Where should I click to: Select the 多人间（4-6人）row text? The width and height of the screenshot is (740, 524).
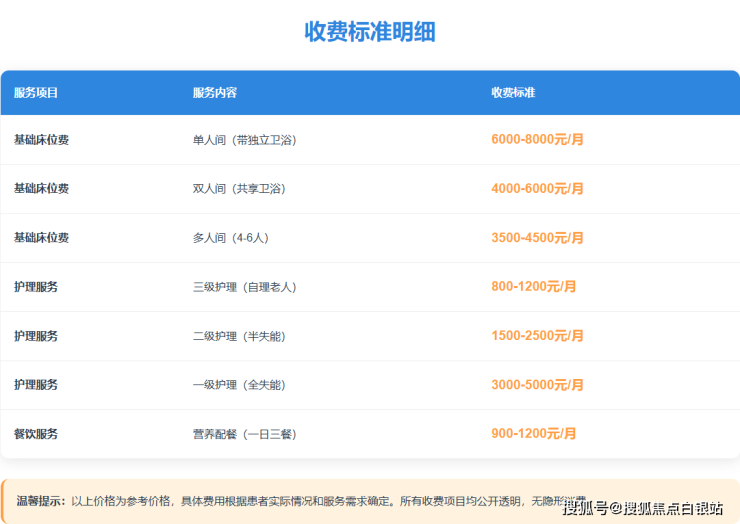click(230, 238)
